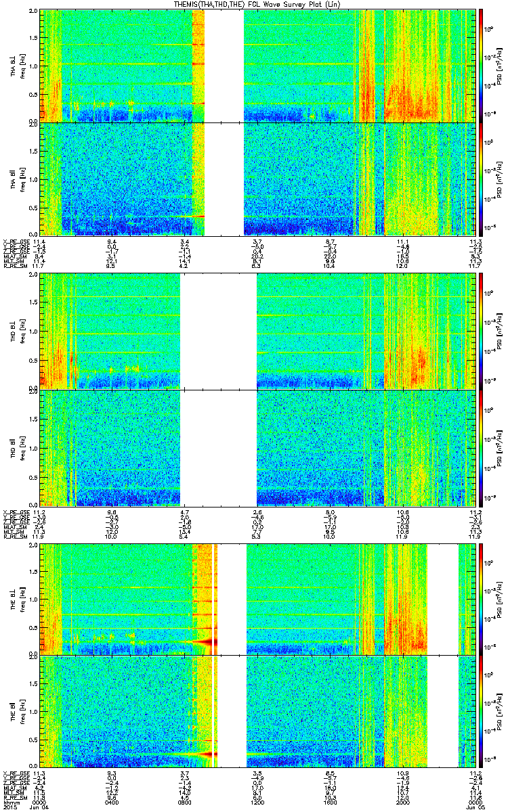
Task: Click the THA BL freq [Hz] axis label
Action: 23,66
